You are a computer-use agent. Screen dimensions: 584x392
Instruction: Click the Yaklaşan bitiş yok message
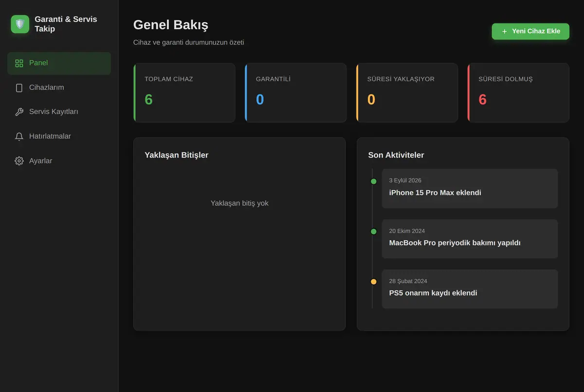tap(239, 203)
